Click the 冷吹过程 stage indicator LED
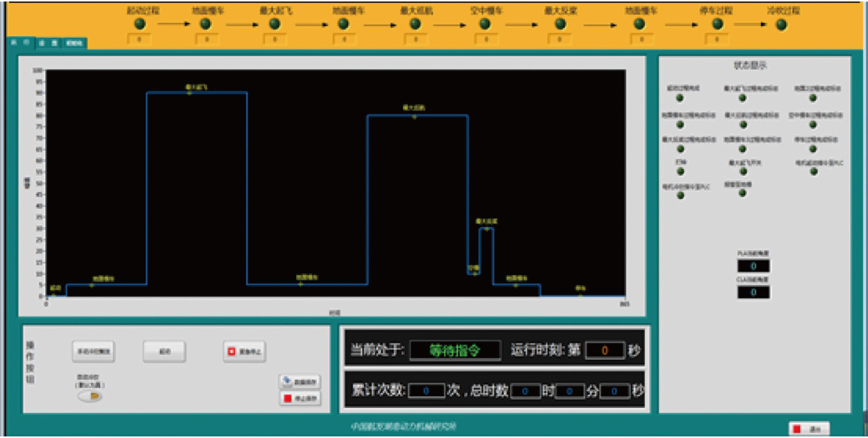The height and width of the screenshot is (438, 868). point(781,25)
